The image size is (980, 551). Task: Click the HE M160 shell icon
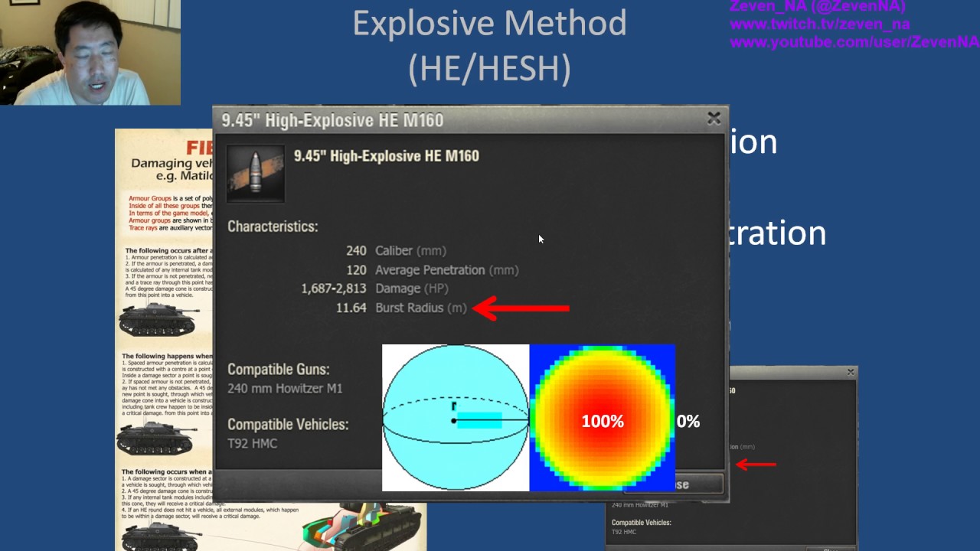click(256, 174)
